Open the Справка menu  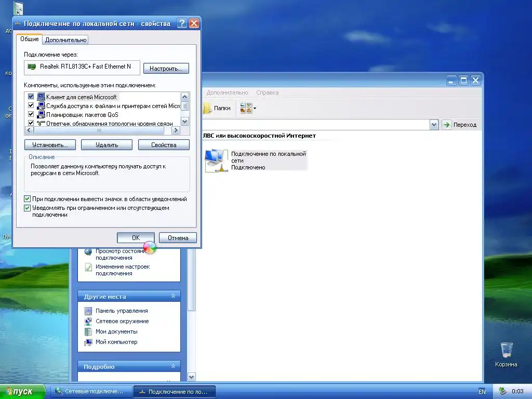point(268,92)
